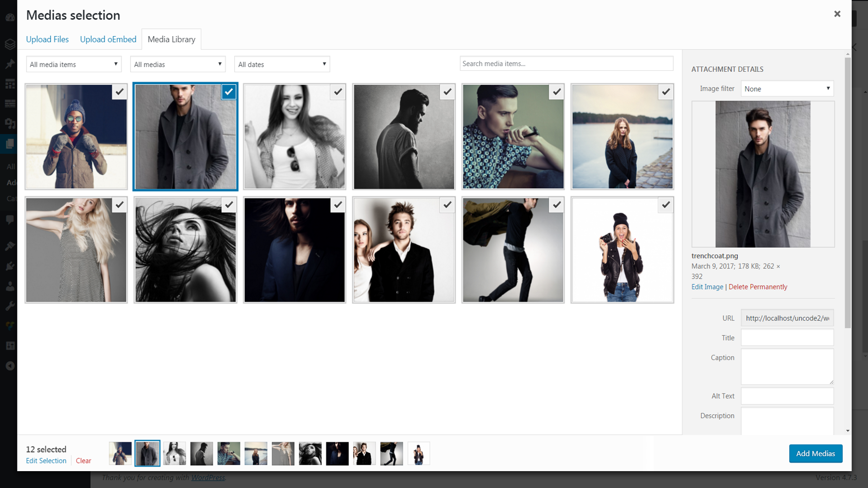Screen dimensions: 868x488
Task: Click the Search media items field
Action: 566,64
